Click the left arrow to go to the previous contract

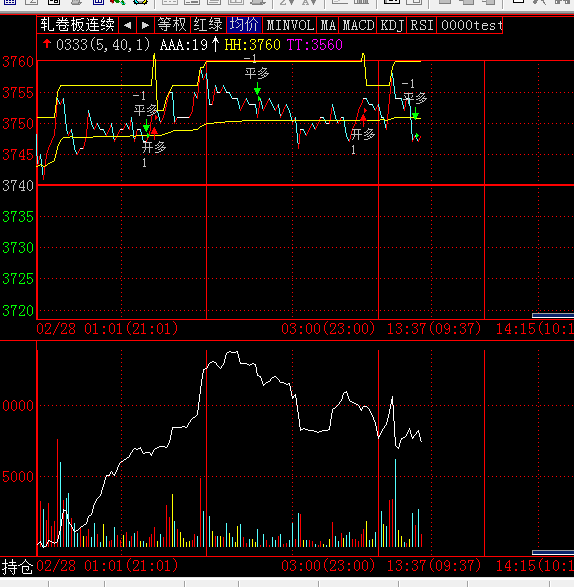pyautogui.click(x=127, y=25)
